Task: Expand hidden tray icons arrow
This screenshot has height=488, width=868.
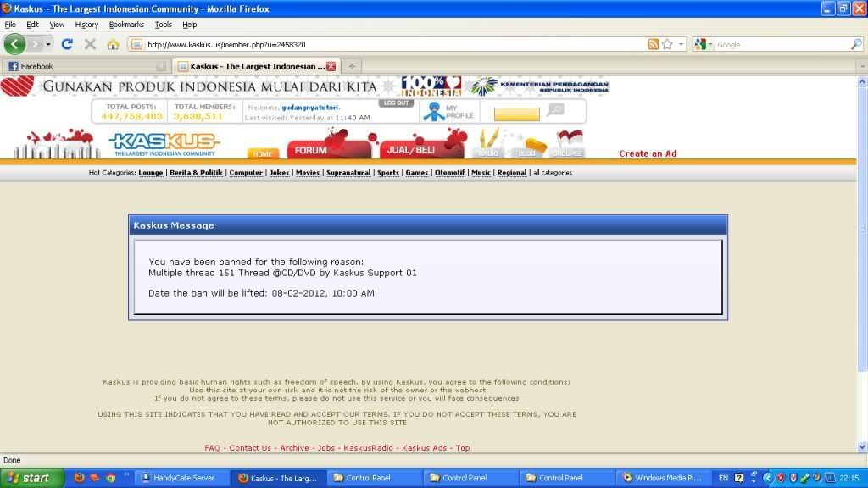Action: [767, 478]
